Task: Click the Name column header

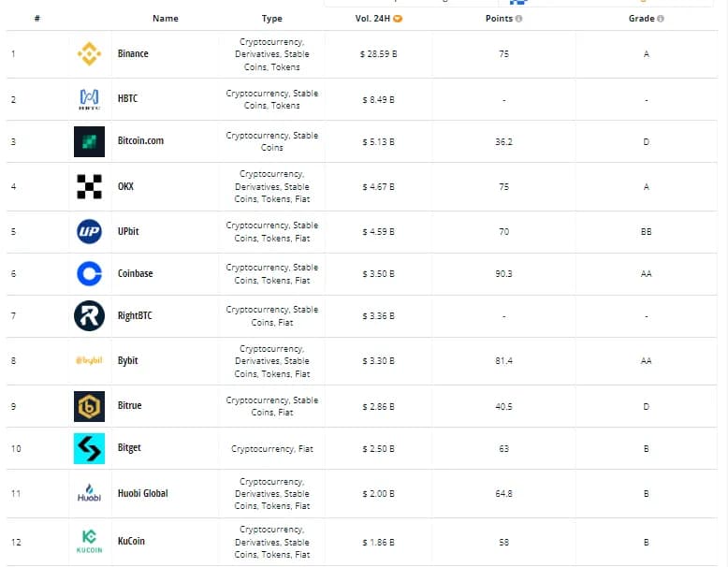Action: (x=165, y=19)
